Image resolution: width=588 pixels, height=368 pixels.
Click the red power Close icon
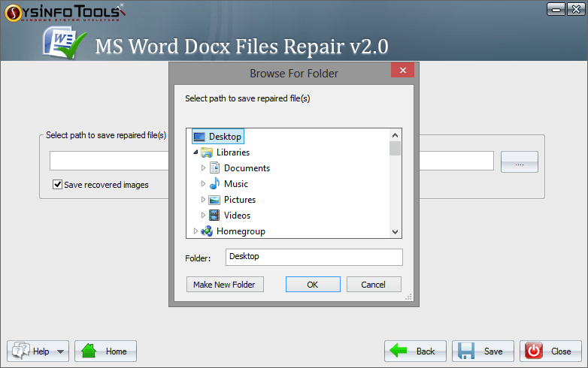pos(534,351)
